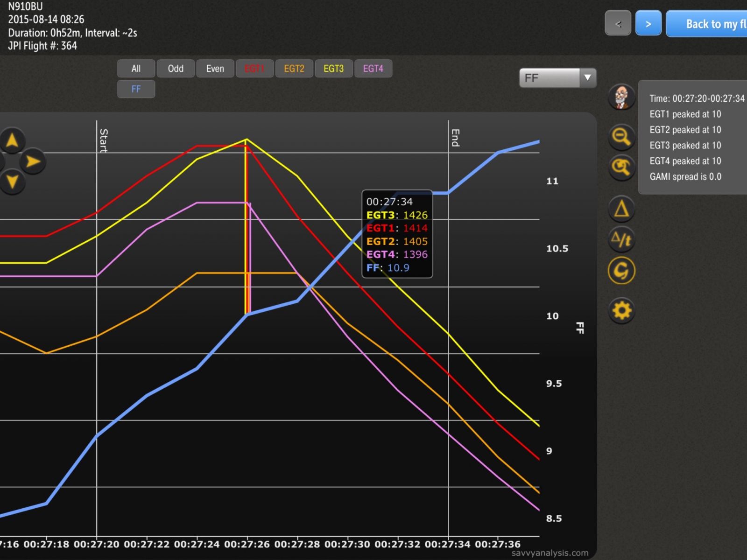This screenshot has width=747, height=560.
Task: Toggle the EGT3 series button
Action: click(333, 69)
